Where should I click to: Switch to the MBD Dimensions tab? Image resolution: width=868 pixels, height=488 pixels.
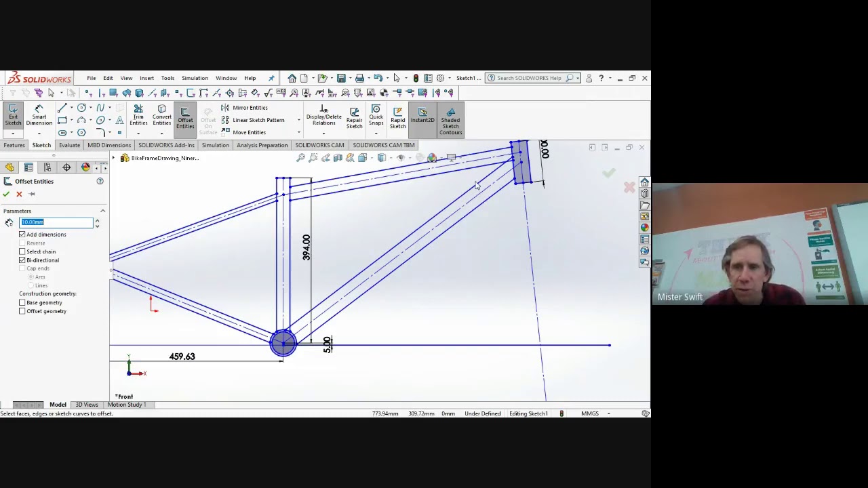[x=109, y=145]
